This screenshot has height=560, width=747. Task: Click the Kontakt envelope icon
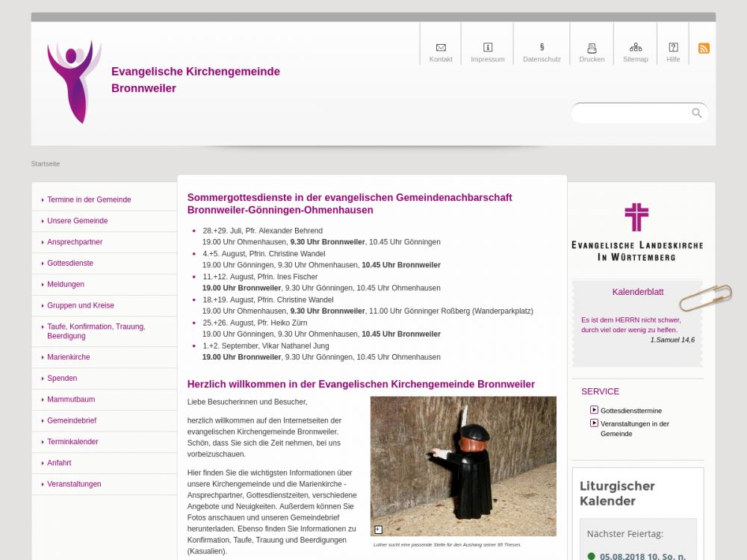(441, 48)
